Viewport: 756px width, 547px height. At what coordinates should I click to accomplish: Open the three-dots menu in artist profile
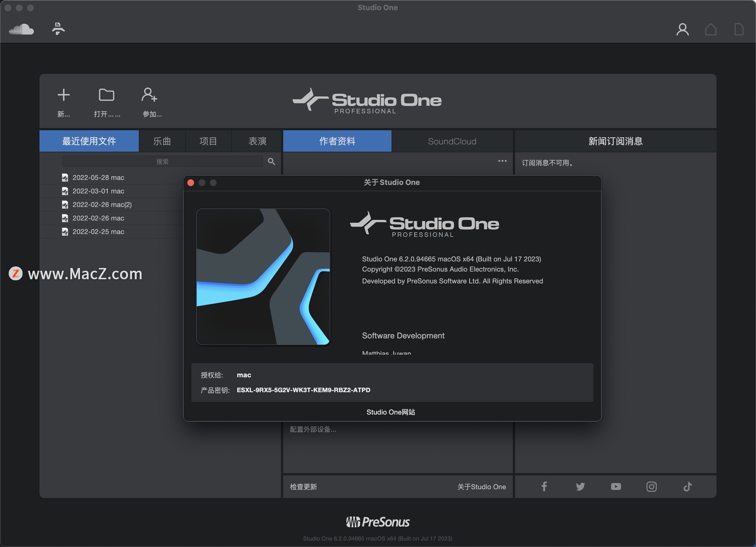(x=502, y=161)
